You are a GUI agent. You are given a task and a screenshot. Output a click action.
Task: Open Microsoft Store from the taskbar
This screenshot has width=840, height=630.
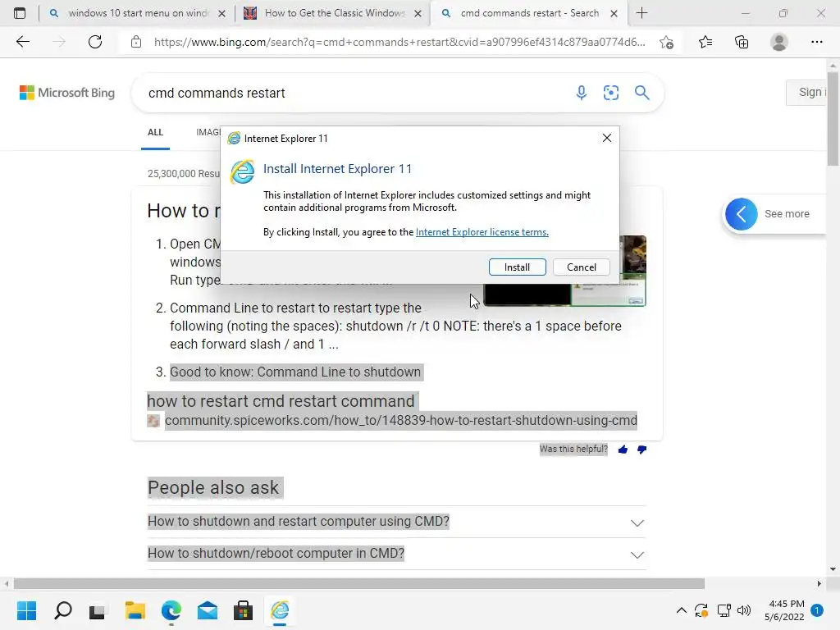pyautogui.click(x=243, y=610)
